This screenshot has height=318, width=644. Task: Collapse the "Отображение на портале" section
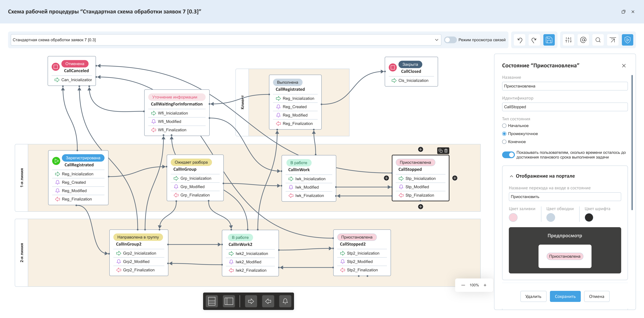512,176
